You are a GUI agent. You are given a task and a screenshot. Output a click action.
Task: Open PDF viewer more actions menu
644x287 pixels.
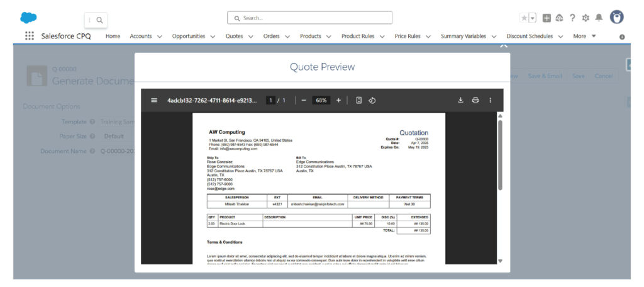[x=490, y=100]
